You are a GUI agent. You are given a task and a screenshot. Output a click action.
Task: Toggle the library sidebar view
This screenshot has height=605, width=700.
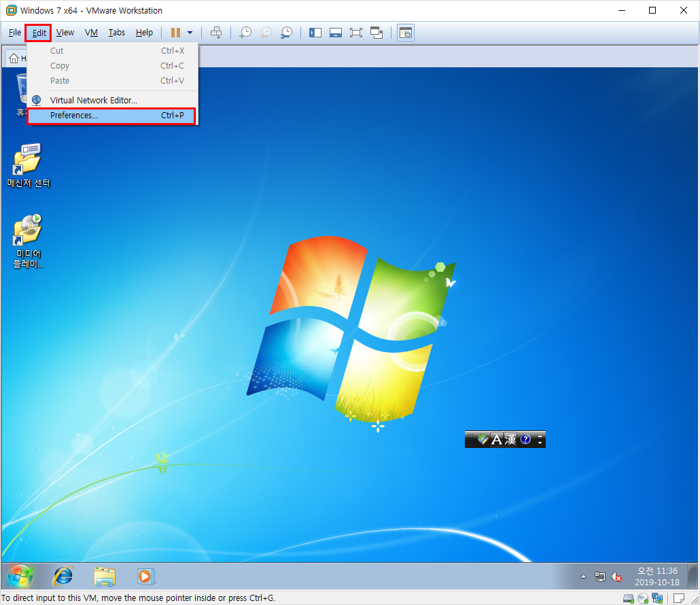[x=315, y=33]
